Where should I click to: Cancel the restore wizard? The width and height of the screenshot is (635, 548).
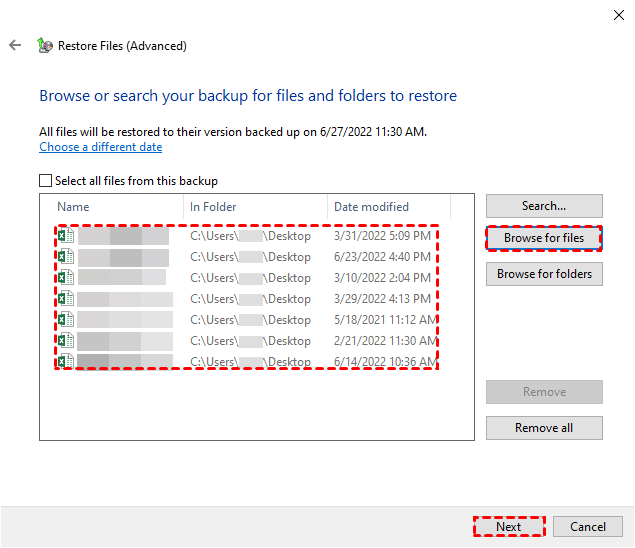point(588,527)
